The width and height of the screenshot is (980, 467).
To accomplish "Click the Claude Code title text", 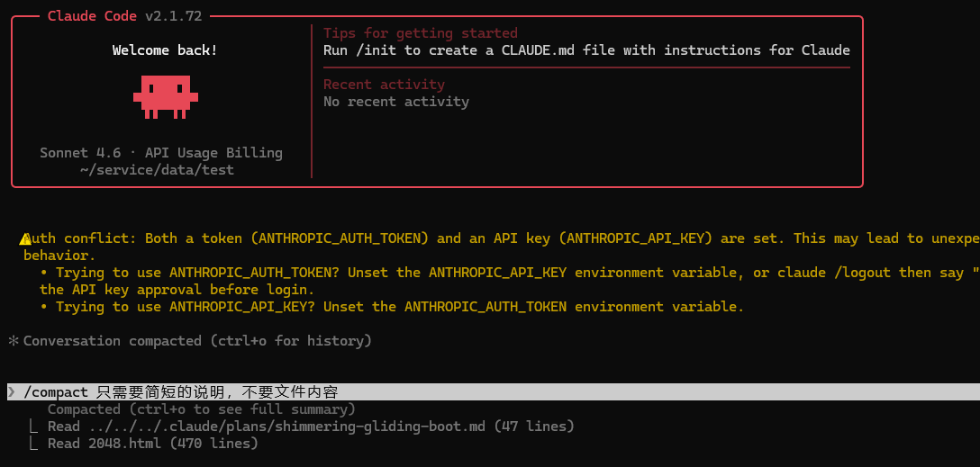I will click(92, 16).
